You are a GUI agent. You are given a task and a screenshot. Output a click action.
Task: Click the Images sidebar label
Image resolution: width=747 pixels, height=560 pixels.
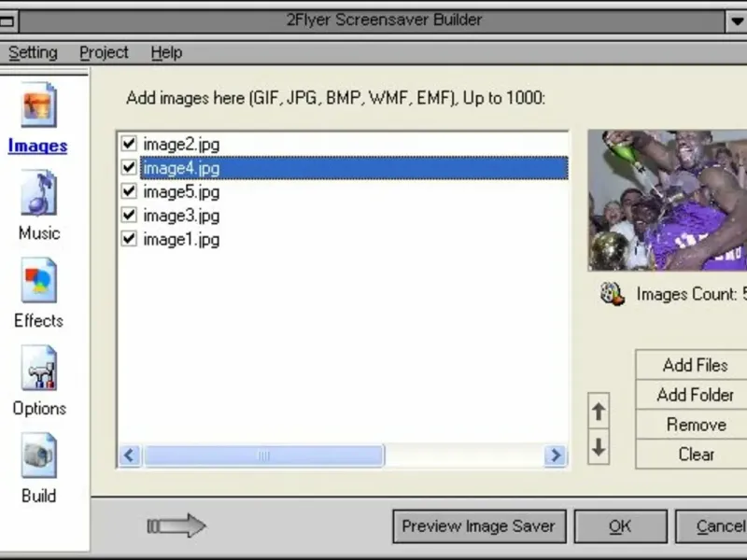coord(37,146)
